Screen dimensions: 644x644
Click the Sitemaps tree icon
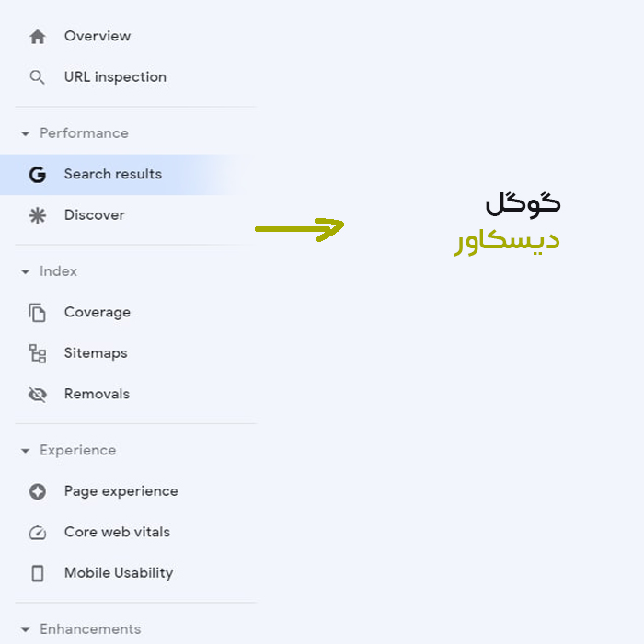38,353
